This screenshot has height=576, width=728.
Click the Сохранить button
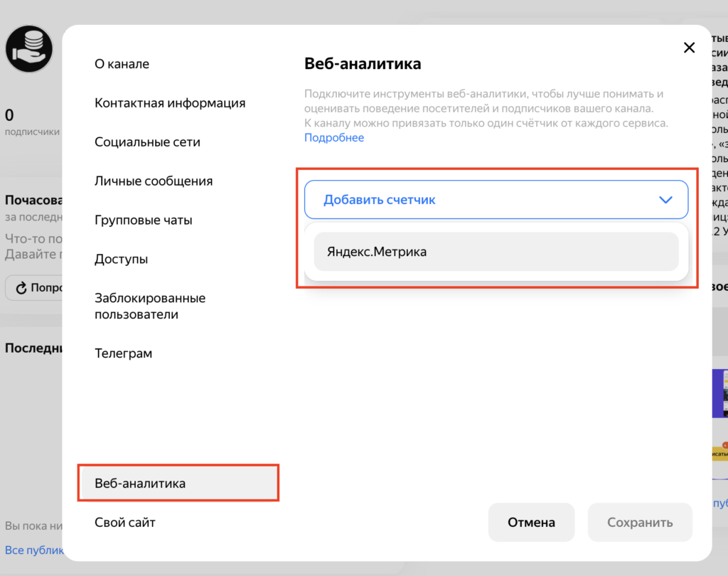(x=639, y=523)
